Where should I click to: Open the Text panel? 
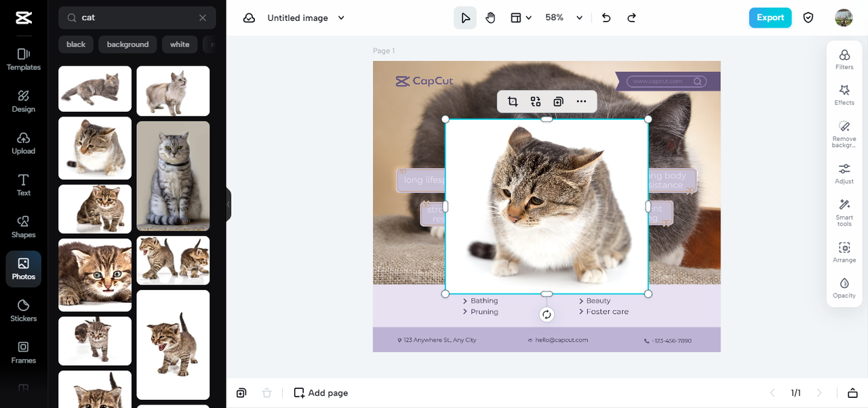pyautogui.click(x=24, y=185)
